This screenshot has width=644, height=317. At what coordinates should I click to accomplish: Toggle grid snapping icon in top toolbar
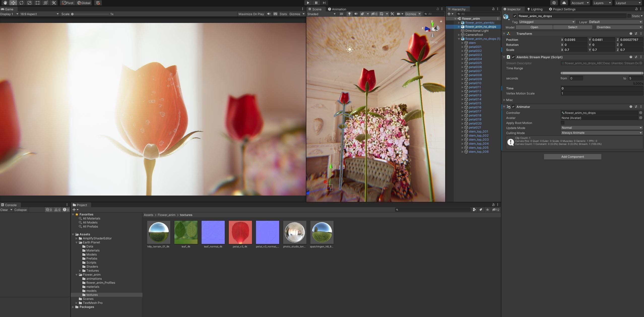pos(98,3)
